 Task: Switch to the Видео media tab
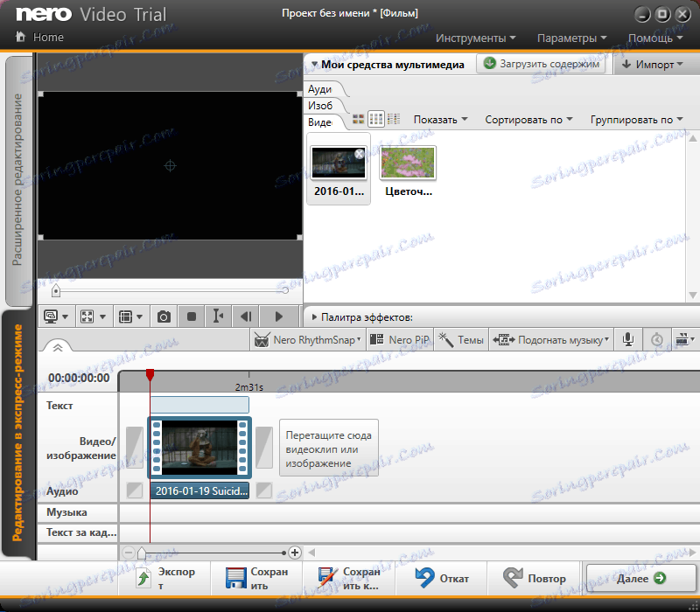320,122
